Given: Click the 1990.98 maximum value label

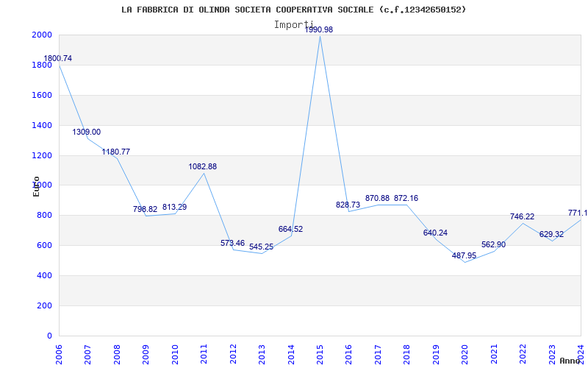Looking at the screenshot, I should [x=319, y=29].
